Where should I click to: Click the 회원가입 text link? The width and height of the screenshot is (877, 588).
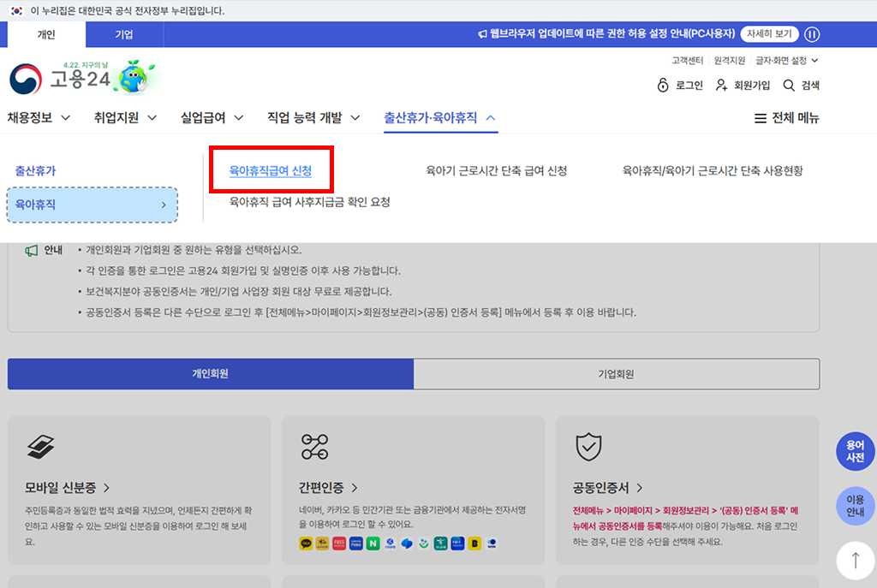[752, 85]
